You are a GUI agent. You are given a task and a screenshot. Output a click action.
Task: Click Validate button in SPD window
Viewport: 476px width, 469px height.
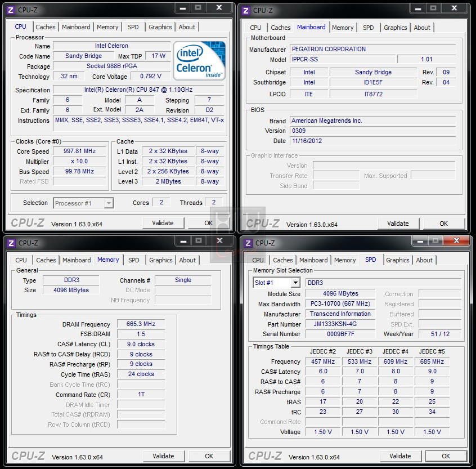[x=400, y=456]
